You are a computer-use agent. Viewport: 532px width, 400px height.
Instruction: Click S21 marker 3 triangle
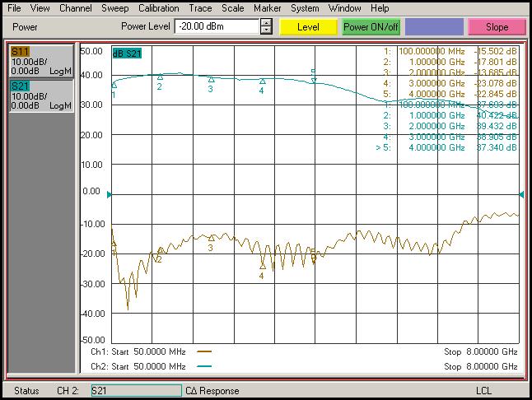[x=211, y=79]
